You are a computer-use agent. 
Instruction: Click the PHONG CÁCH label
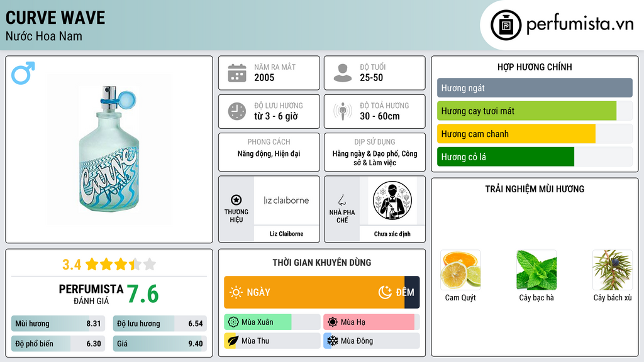269,141
